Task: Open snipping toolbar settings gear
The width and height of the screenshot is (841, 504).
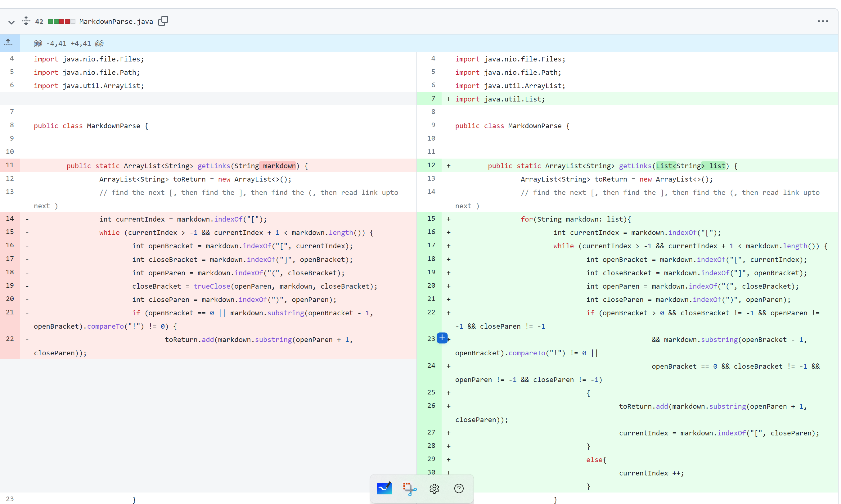Action: [x=434, y=489]
